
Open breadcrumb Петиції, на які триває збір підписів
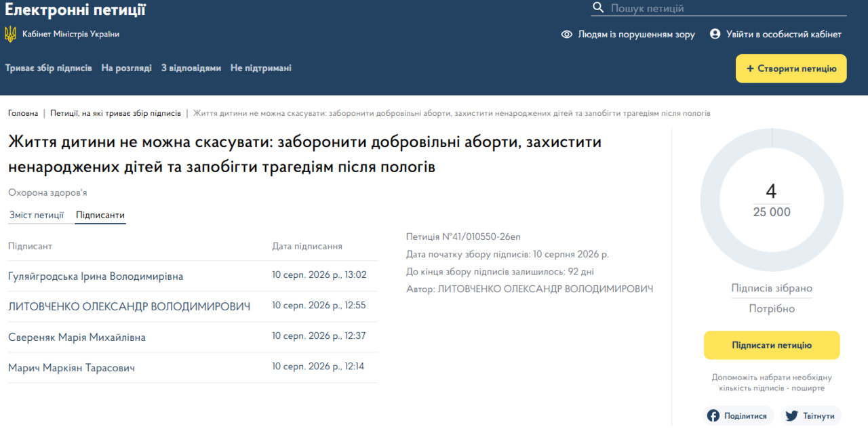(x=115, y=113)
